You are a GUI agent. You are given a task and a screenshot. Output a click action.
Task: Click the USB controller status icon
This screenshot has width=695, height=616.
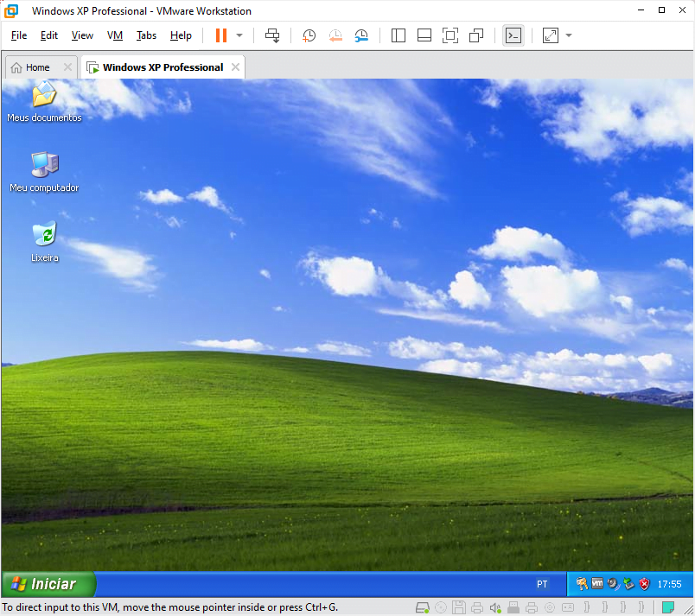point(513,607)
